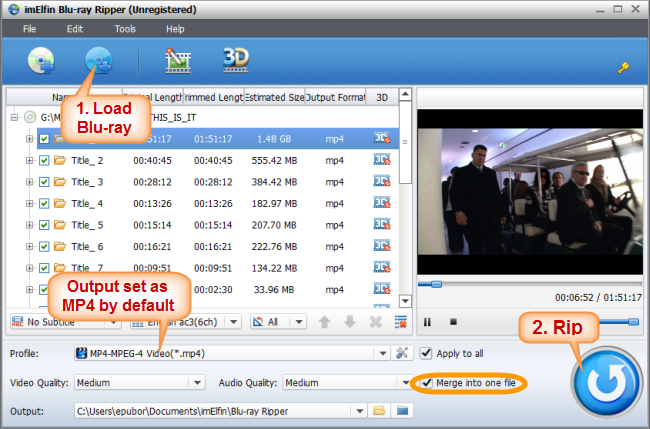The width and height of the screenshot is (650, 429).
Task: Click the 555.42 MB size cell
Action: click(x=274, y=160)
